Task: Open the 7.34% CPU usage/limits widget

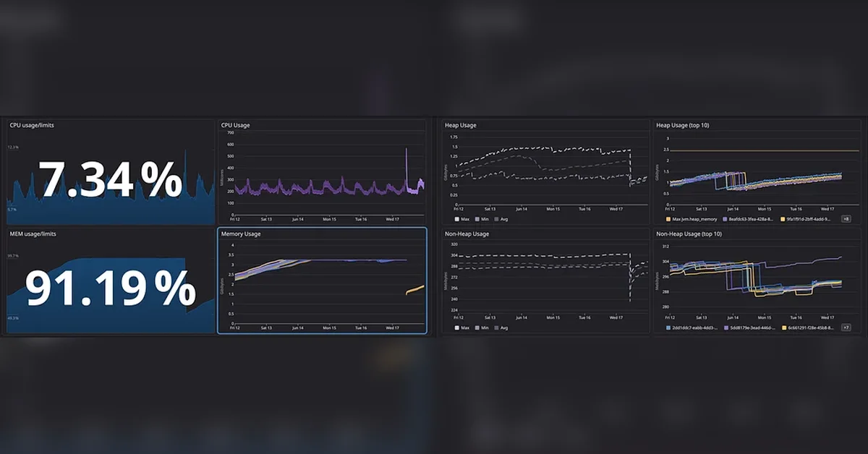Action: (x=111, y=172)
